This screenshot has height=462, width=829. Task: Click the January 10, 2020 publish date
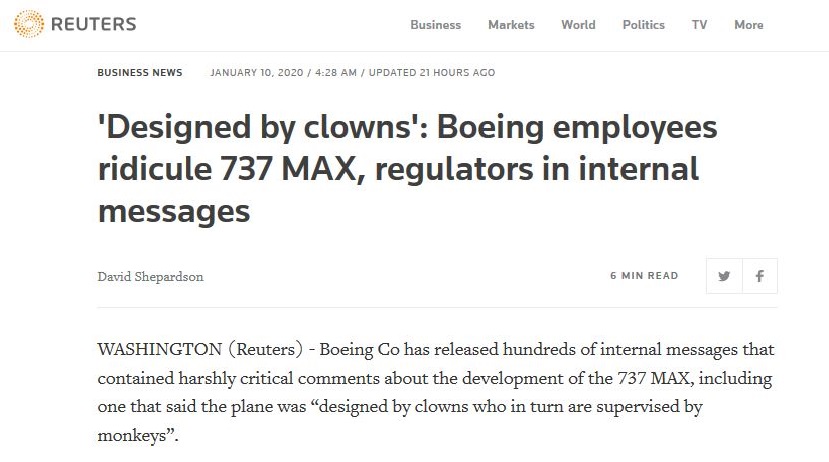coord(256,73)
